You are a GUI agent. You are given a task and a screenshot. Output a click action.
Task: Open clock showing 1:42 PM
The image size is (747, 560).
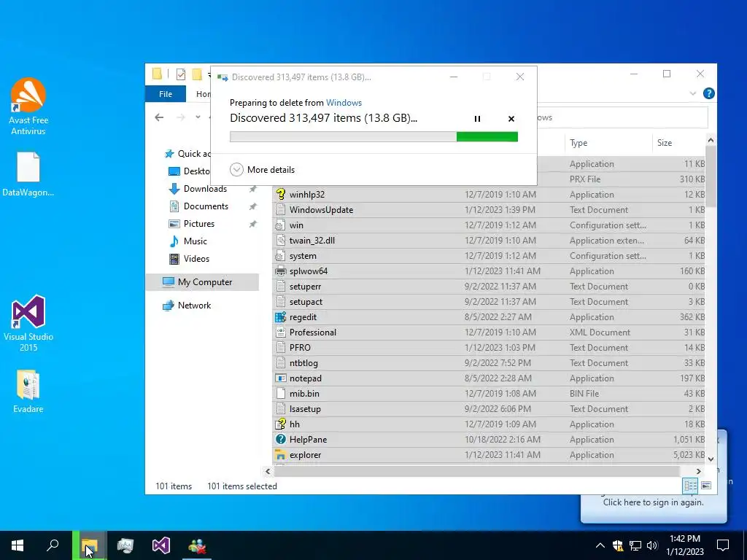coord(684,545)
